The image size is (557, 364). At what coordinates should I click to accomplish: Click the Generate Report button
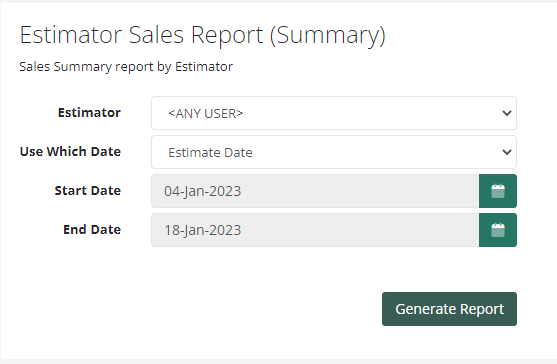[449, 309]
